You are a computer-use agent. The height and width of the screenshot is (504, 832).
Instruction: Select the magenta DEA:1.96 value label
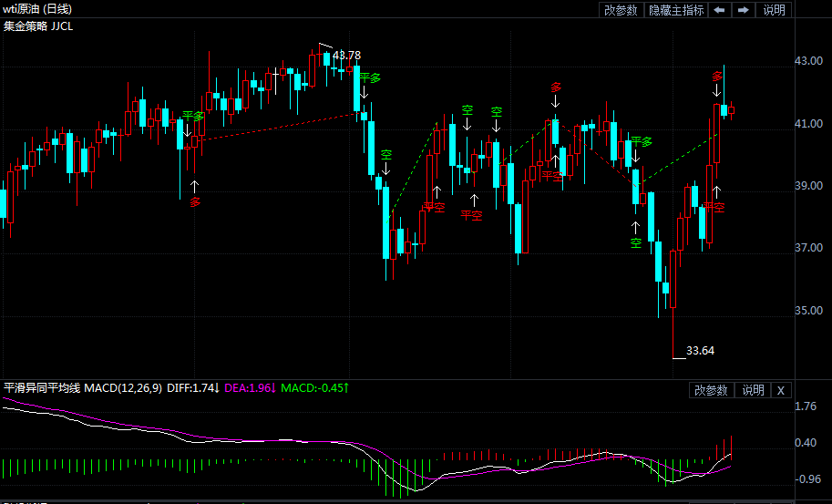(250, 388)
